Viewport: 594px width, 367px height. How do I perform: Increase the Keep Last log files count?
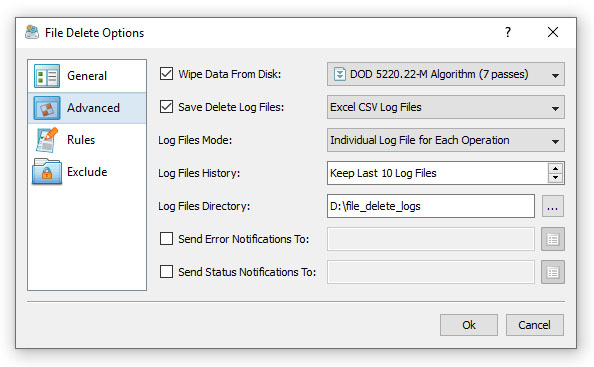click(x=555, y=169)
